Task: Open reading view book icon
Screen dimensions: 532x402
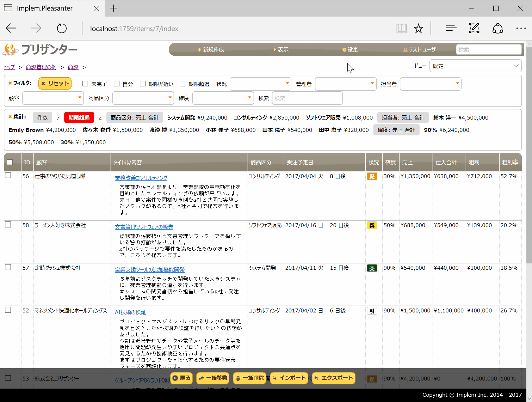Action: pos(402,28)
